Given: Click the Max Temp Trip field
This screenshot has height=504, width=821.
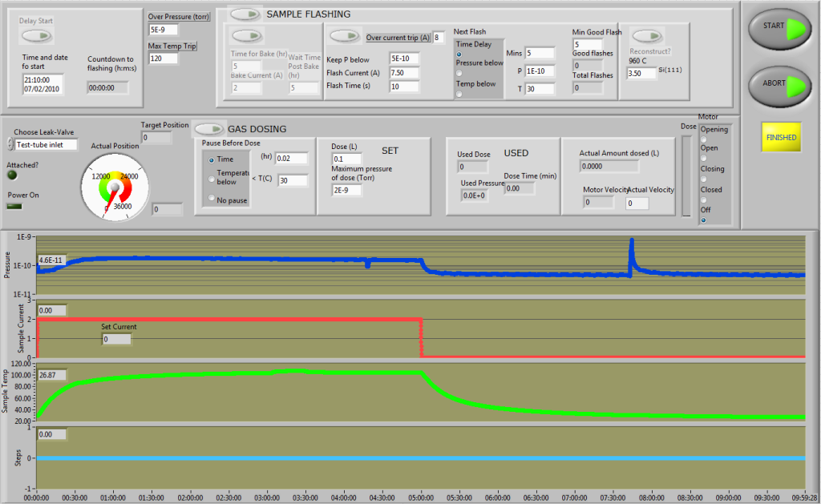Looking at the screenshot, I should 163,58.
